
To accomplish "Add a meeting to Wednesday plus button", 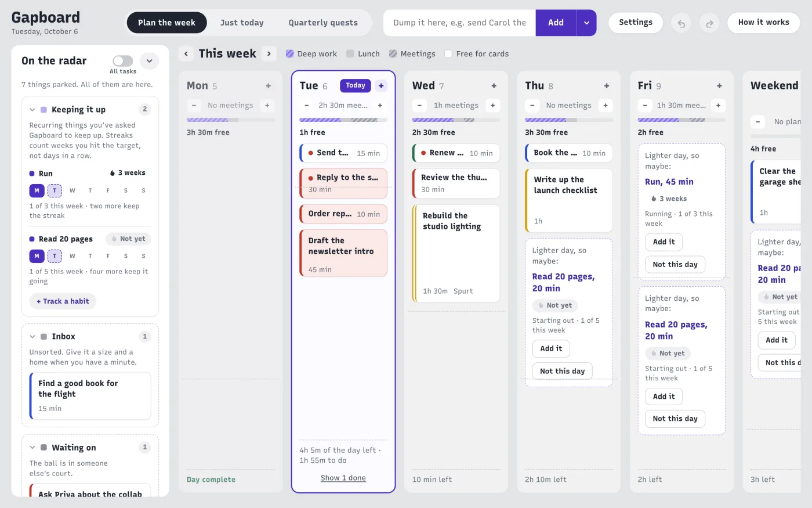I will [492, 106].
